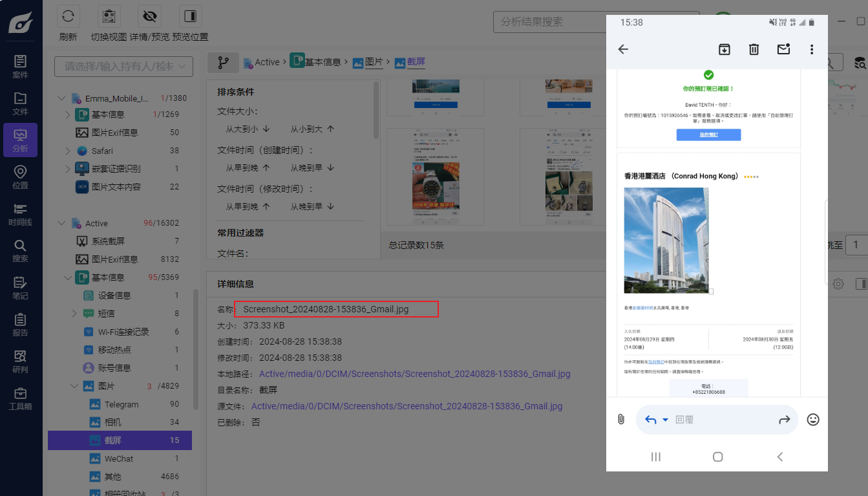This screenshot has width=868, height=496.
Task: Open reply options dropdown arrow
Action: [x=666, y=420]
